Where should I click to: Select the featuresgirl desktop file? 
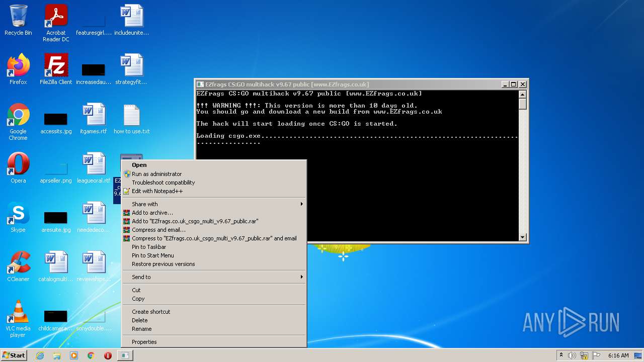[94, 23]
